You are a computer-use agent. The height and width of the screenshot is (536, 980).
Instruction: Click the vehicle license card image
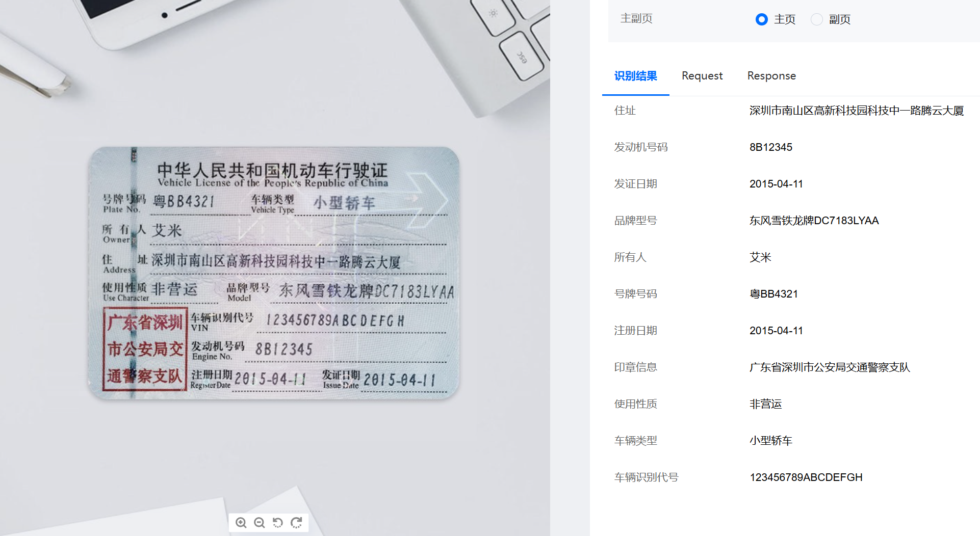(274, 273)
